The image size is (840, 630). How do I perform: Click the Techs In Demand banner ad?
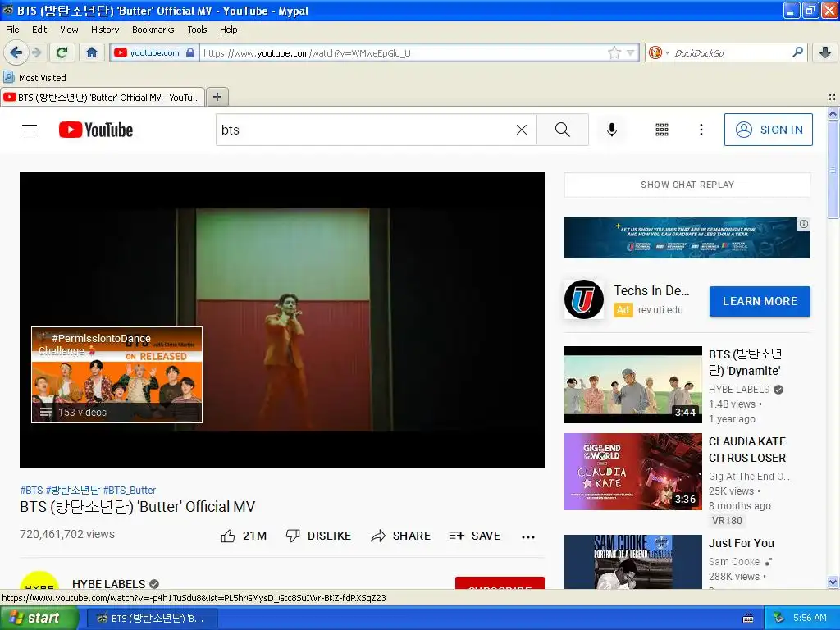(x=687, y=238)
